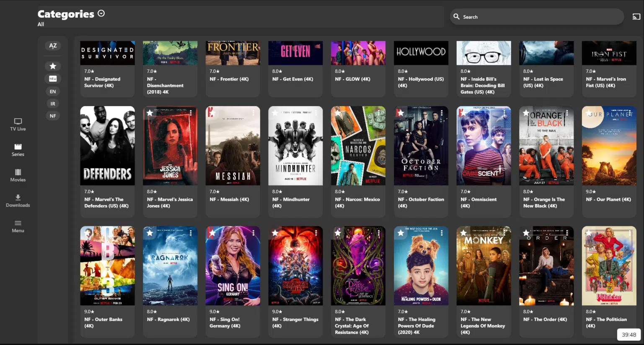Toggle the favorite star on Our Planet
The image size is (644, 345).
(588, 112)
